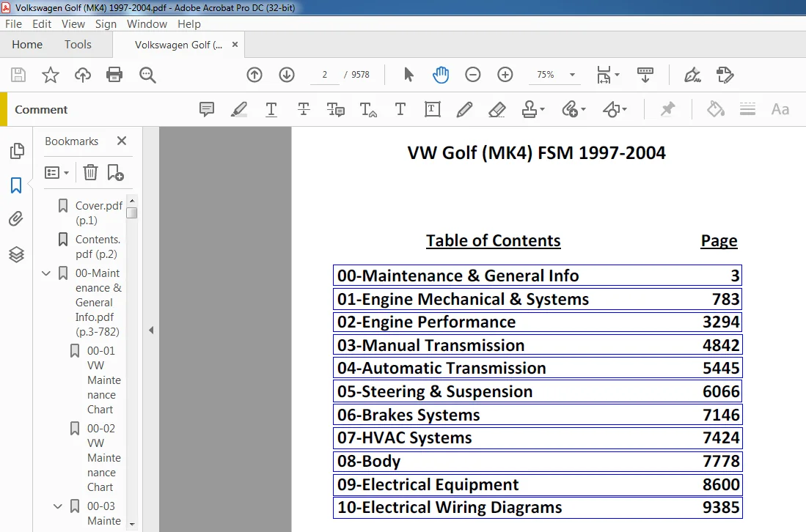This screenshot has height=532, width=806.
Task: Open the Attachments paperclip panel
Action: 16,219
